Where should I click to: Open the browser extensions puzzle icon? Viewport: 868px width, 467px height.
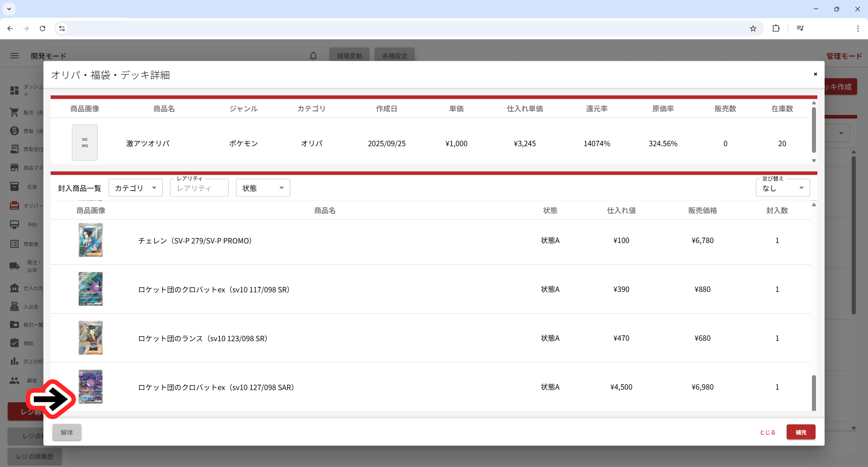point(776,29)
